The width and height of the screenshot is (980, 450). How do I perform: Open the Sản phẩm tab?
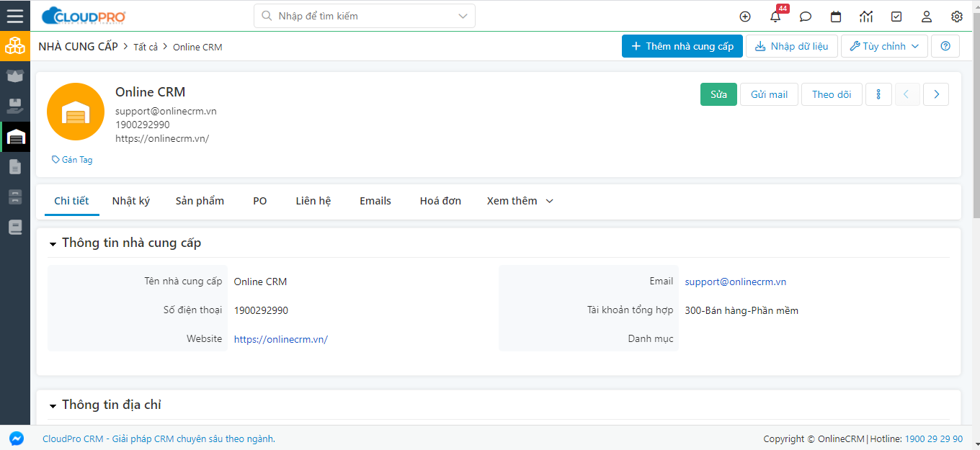[200, 201]
